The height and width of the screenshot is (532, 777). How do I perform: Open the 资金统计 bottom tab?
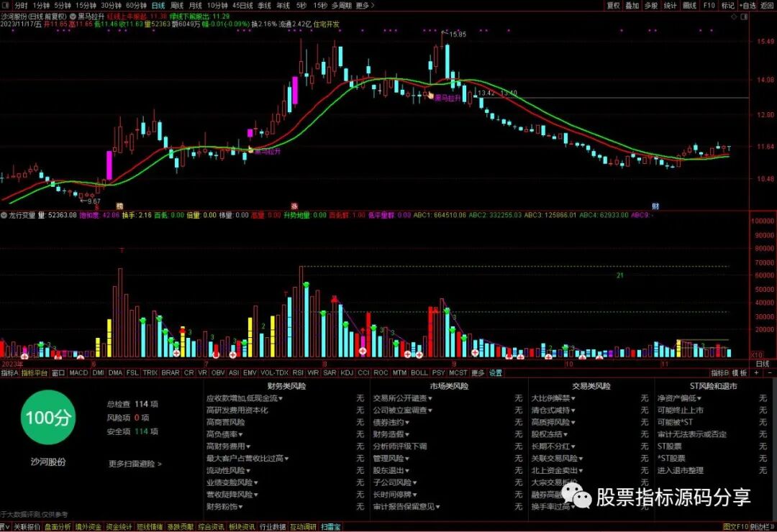[x=119, y=527]
